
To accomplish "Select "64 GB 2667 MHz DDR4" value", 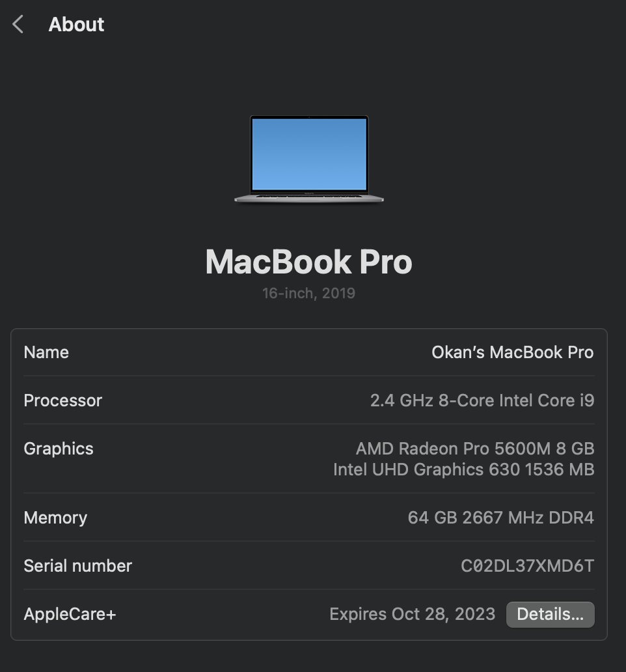I will pos(501,518).
